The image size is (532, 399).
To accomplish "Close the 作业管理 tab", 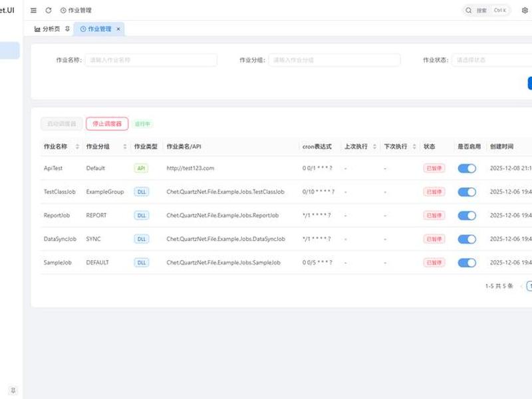I will coord(118,29).
